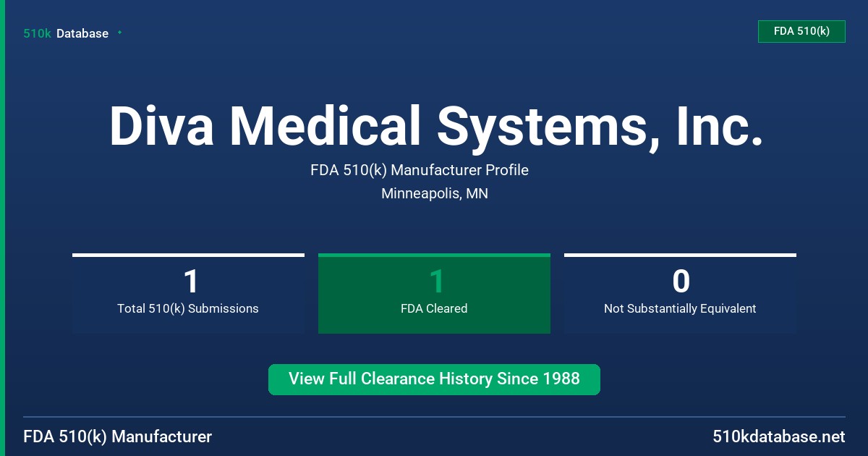Click the FDA 510(k) badge button
The width and height of the screenshot is (868, 456).
(x=801, y=31)
